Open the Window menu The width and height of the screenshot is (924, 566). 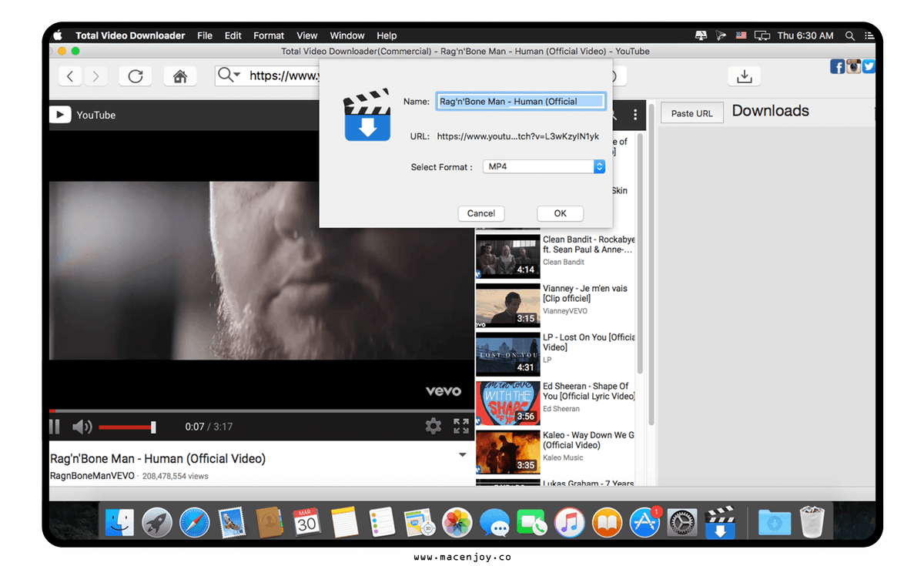347,35
